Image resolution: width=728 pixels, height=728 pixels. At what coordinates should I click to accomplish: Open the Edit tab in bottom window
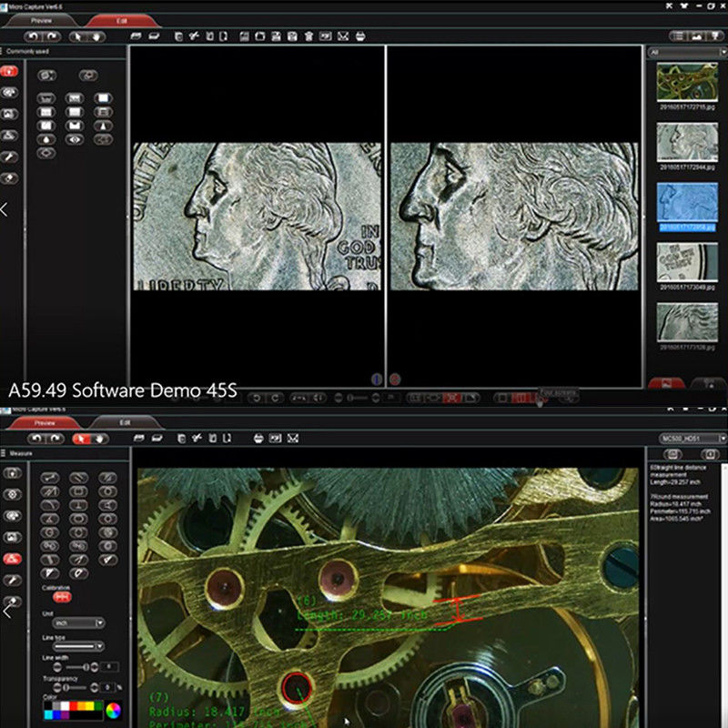tap(125, 422)
